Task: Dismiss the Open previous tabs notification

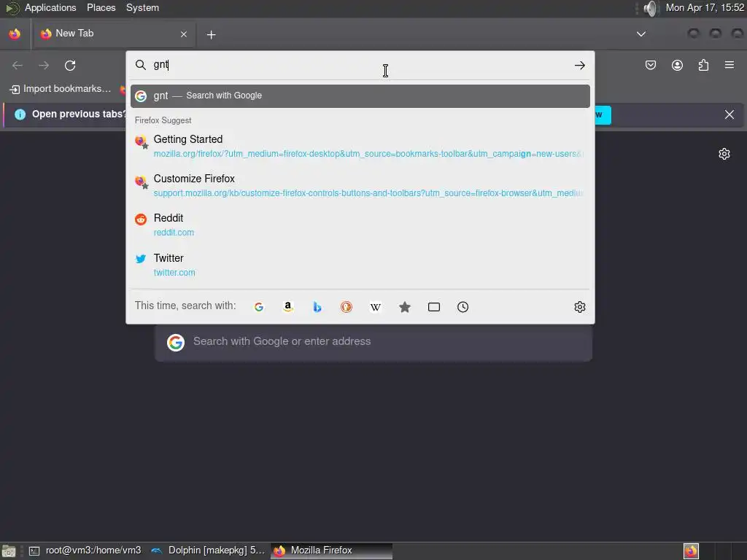Action: point(729,114)
